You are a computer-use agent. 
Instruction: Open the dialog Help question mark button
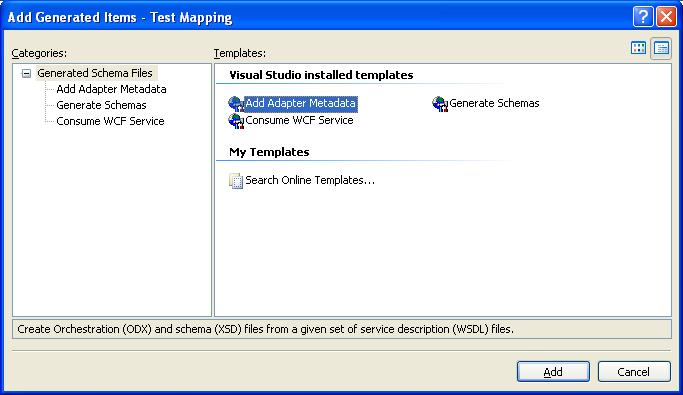click(642, 17)
